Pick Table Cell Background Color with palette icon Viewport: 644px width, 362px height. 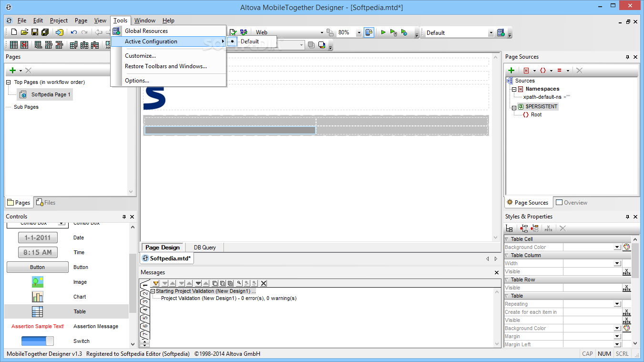point(626,247)
